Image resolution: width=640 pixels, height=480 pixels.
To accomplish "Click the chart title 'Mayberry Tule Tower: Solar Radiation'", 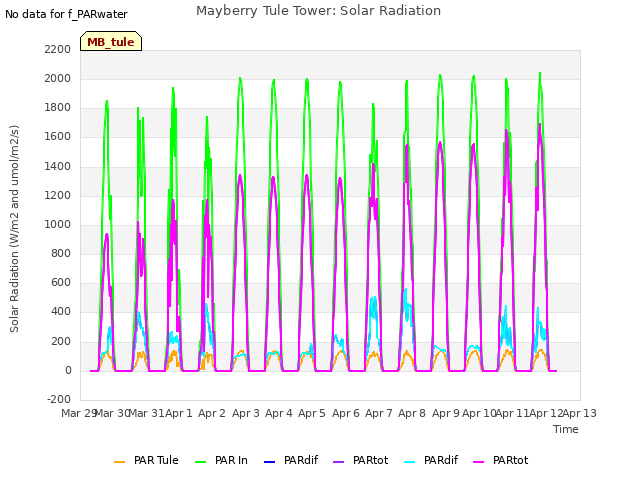I will pyautogui.click(x=318, y=11).
